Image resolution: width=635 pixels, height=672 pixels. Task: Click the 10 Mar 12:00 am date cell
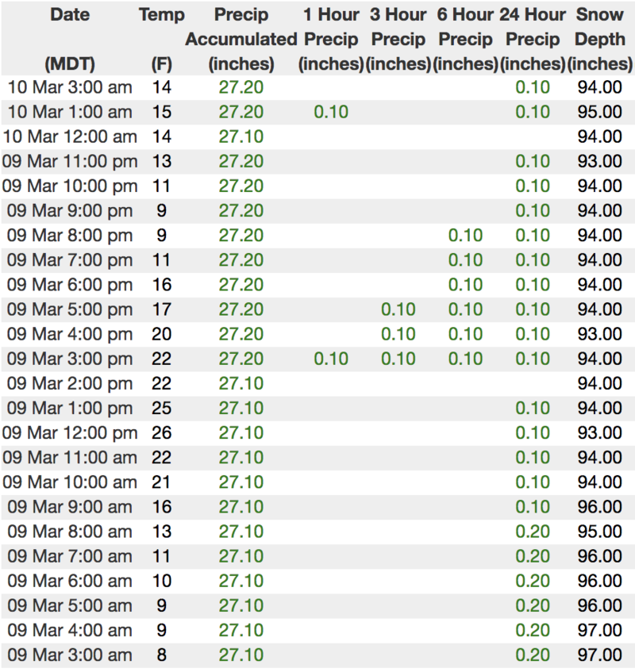[x=70, y=136]
